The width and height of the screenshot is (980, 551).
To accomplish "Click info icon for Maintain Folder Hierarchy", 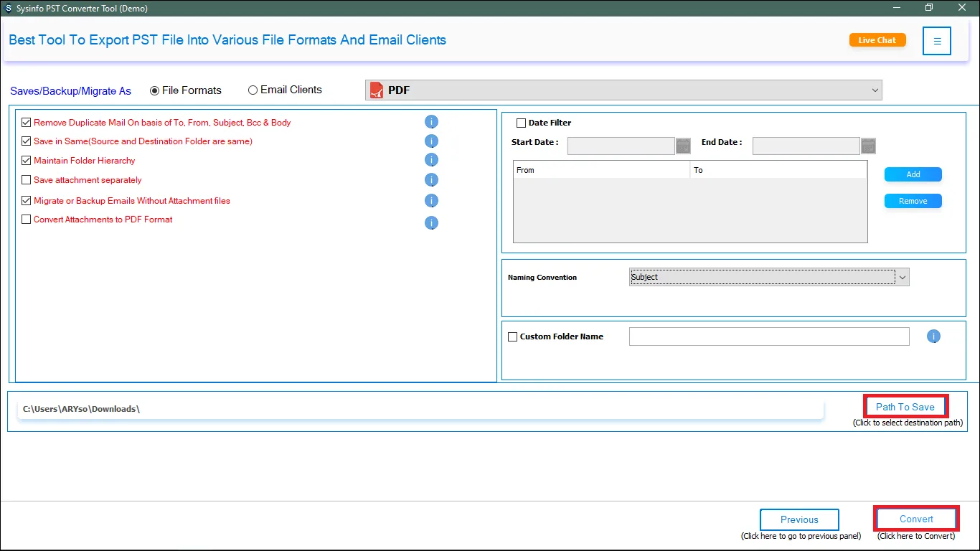I will [431, 160].
